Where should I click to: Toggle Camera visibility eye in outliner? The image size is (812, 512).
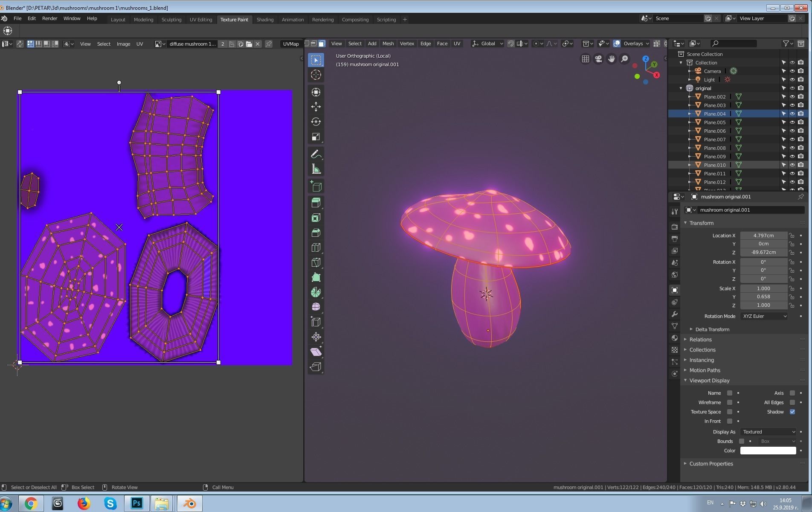[x=792, y=71]
